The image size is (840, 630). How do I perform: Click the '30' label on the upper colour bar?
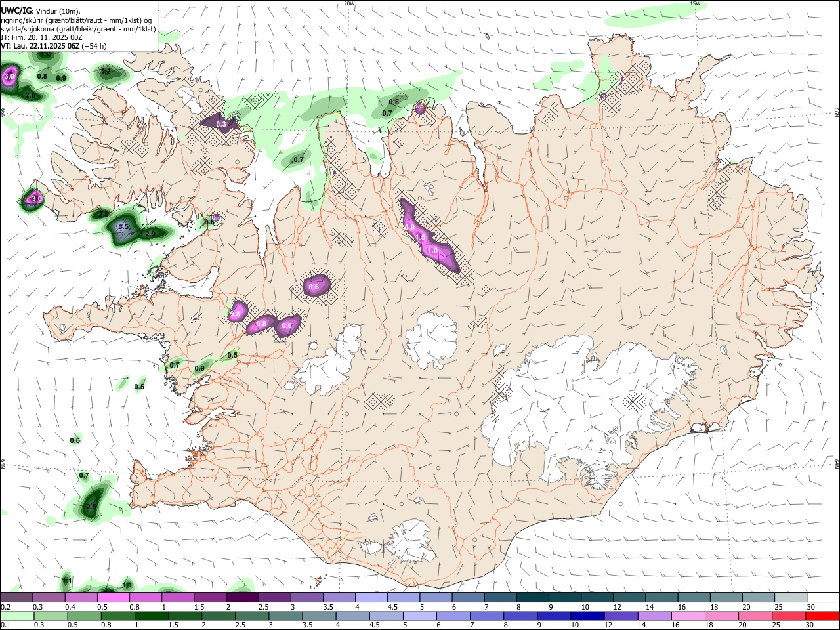point(811,607)
